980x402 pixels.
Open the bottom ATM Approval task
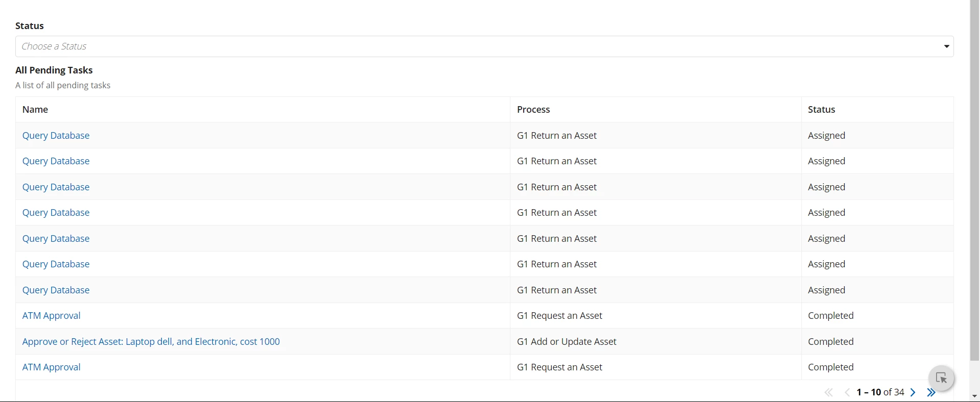(x=52, y=367)
